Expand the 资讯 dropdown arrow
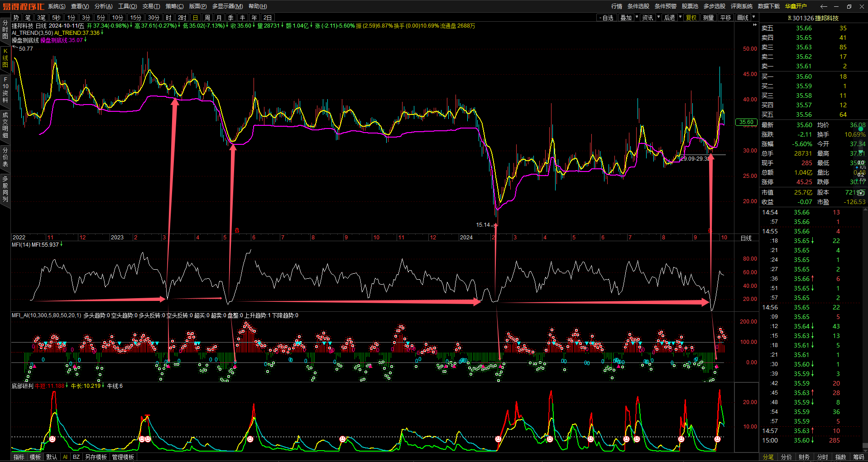The image size is (868, 462). click(658, 17)
